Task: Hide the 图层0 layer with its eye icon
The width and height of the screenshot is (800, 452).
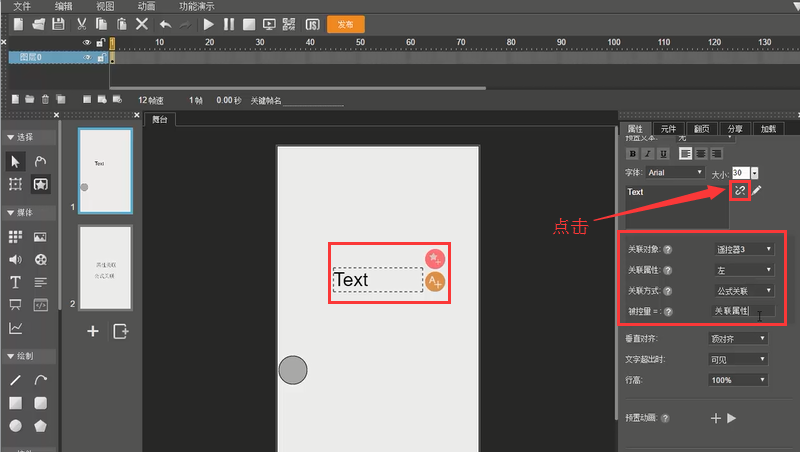Action: click(x=87, y=58)
